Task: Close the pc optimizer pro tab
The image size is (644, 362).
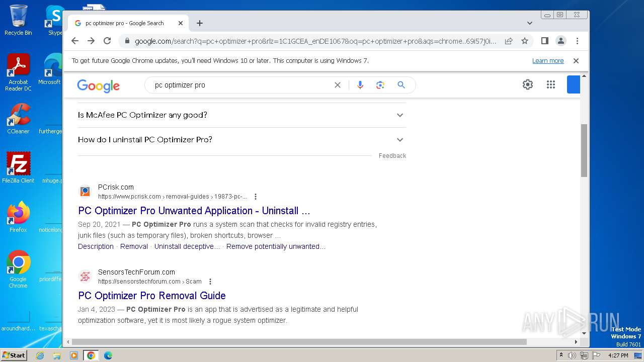Action: (x=181, y=23)
